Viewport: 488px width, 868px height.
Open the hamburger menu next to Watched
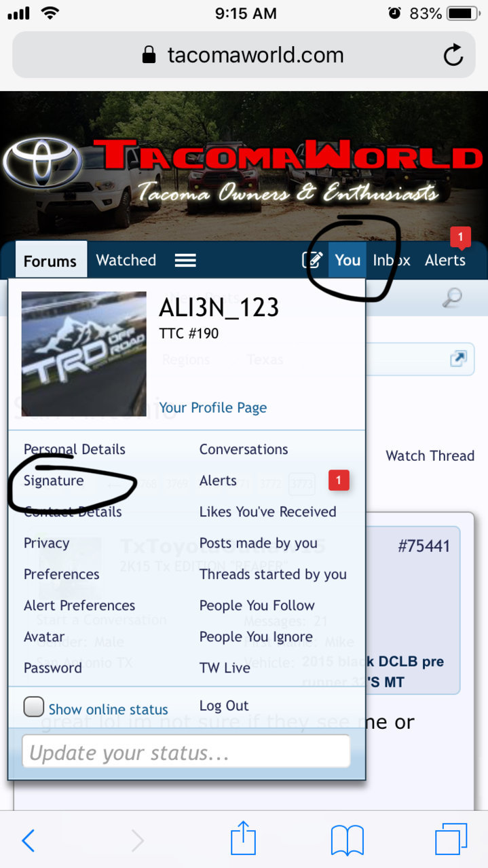point(185,261)
